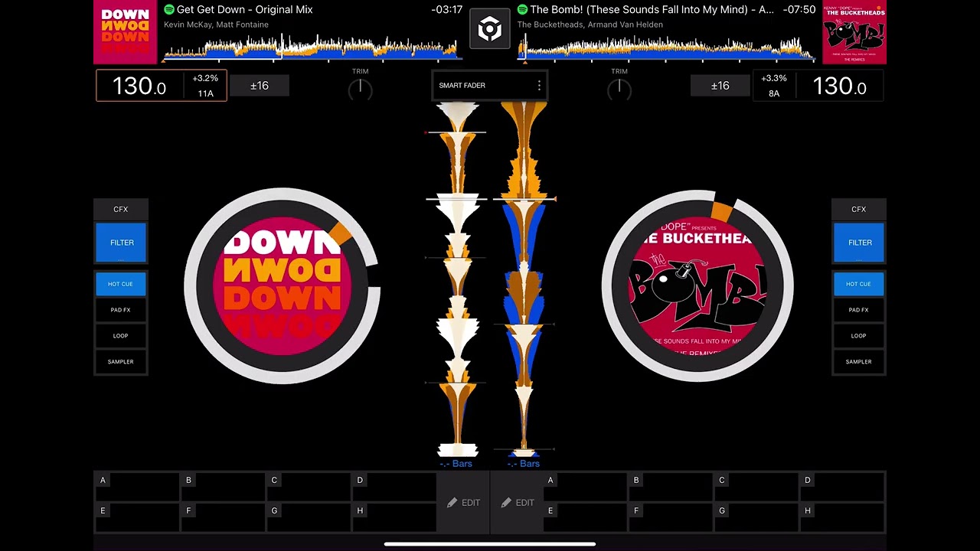Switch right deck pads to LOOP

tap(858, 336)
